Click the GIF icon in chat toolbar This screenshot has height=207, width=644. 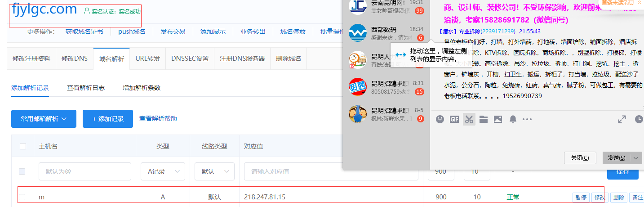[x=454, y=119]
